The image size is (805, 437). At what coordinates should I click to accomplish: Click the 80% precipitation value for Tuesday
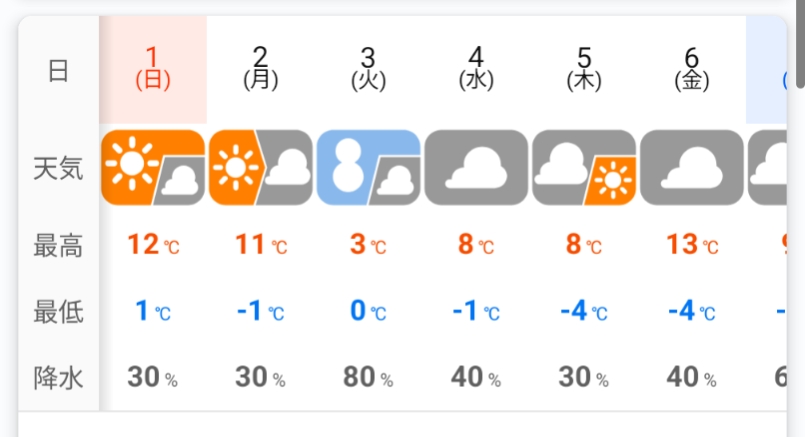(369, 378)
